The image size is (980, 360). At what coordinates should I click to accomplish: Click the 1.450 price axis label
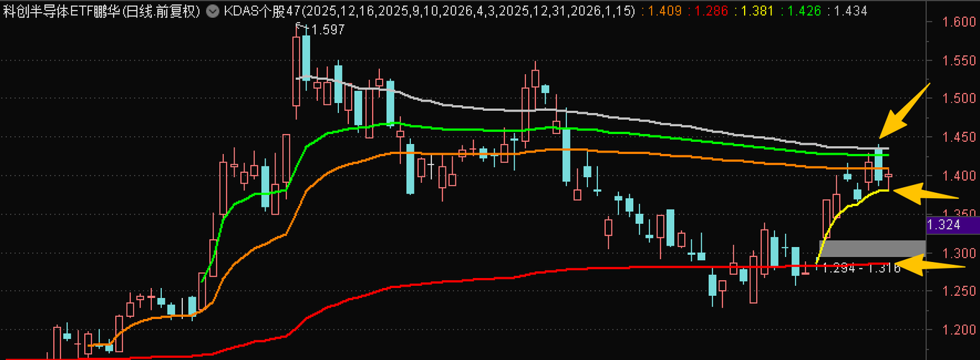point(959,138)
